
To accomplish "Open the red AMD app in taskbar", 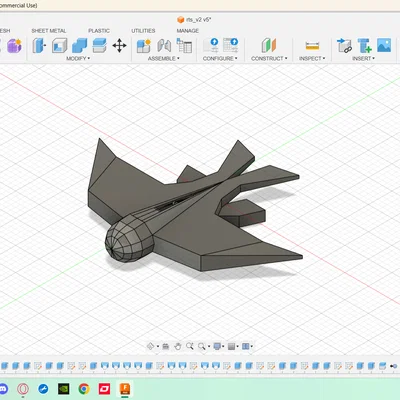I will click(104, 389).
